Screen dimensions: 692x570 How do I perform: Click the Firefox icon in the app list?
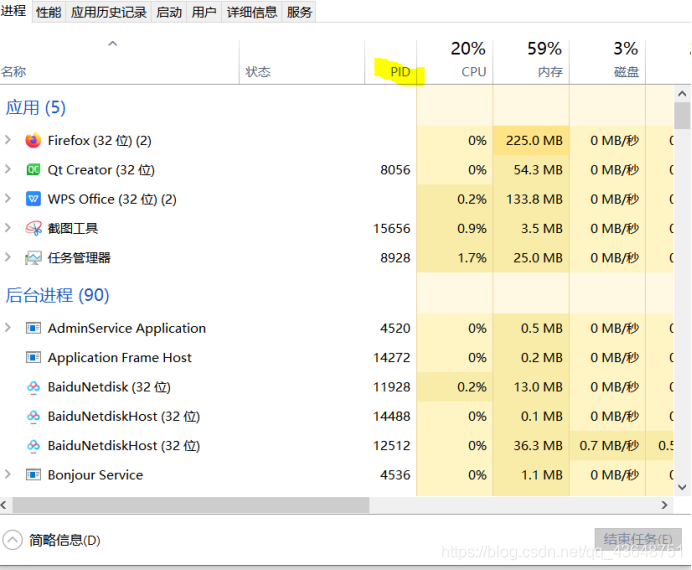[x=33, y=140]
